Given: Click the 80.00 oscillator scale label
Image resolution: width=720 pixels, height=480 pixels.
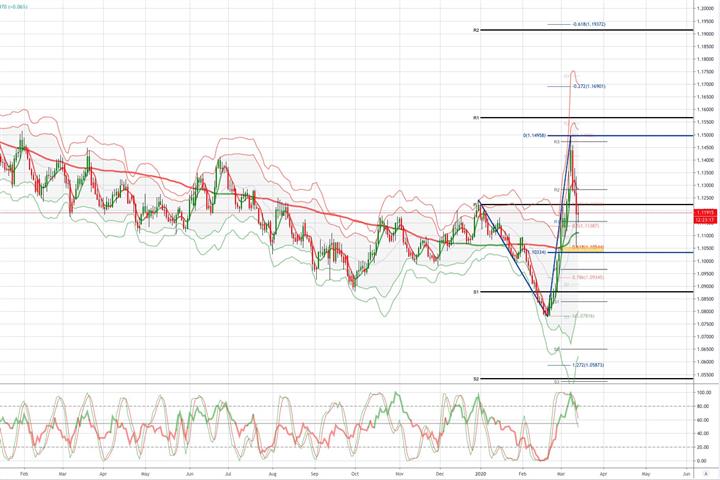Looking at the screenshot, I should 703,407.
